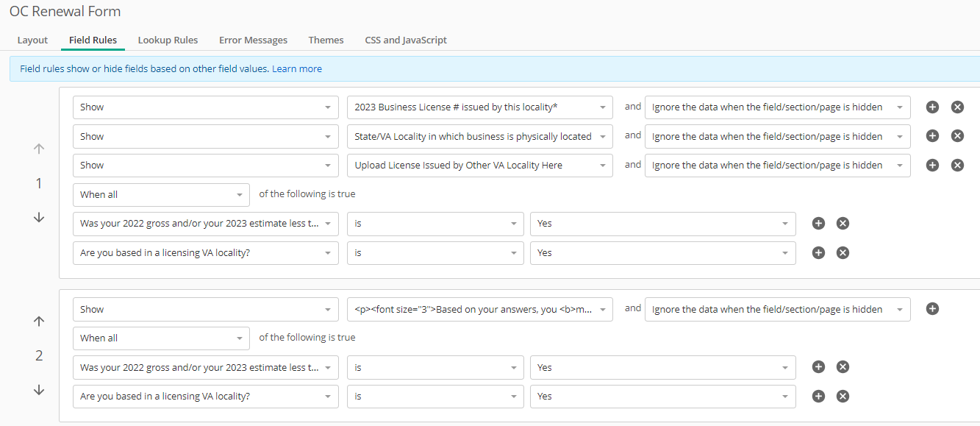Add condition after rule 1's 2022 gross row
This screenshot has width=980, height=426.
(x=818, y=224)
